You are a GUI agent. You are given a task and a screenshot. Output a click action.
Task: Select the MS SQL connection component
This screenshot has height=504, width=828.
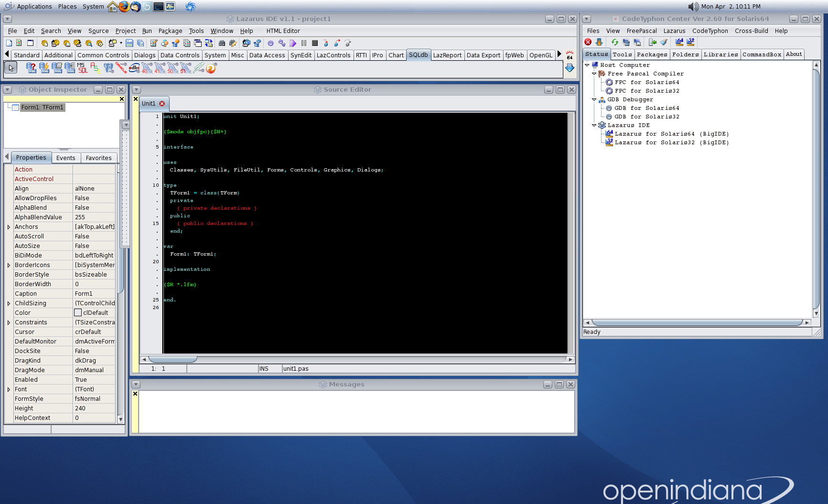coord(83,68)
